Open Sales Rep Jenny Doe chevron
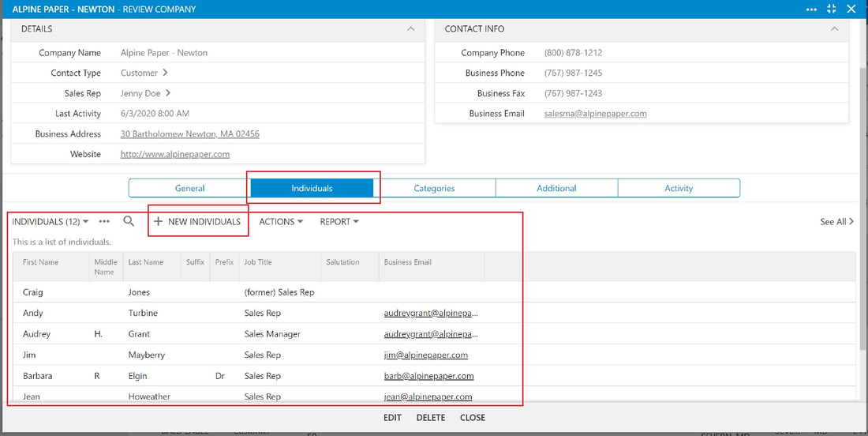The height and width of the screenshot is (436, 868). pos(168,93)
